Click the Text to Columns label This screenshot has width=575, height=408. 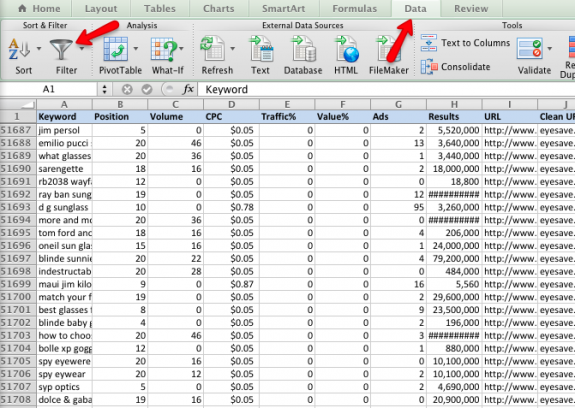click(476, 43)
